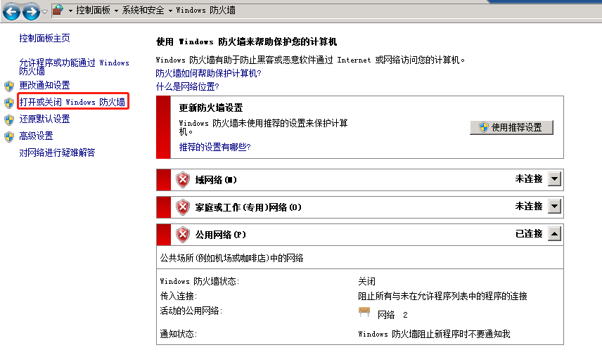
Task: Click shield icon beside 高级设置
Action: (x=9, y=136)
